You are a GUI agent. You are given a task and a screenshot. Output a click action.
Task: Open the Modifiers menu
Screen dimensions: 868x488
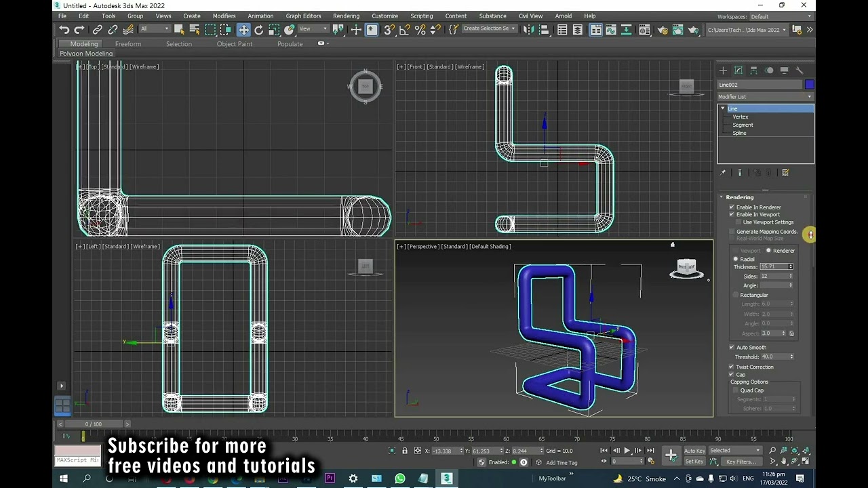pos(224,16)
